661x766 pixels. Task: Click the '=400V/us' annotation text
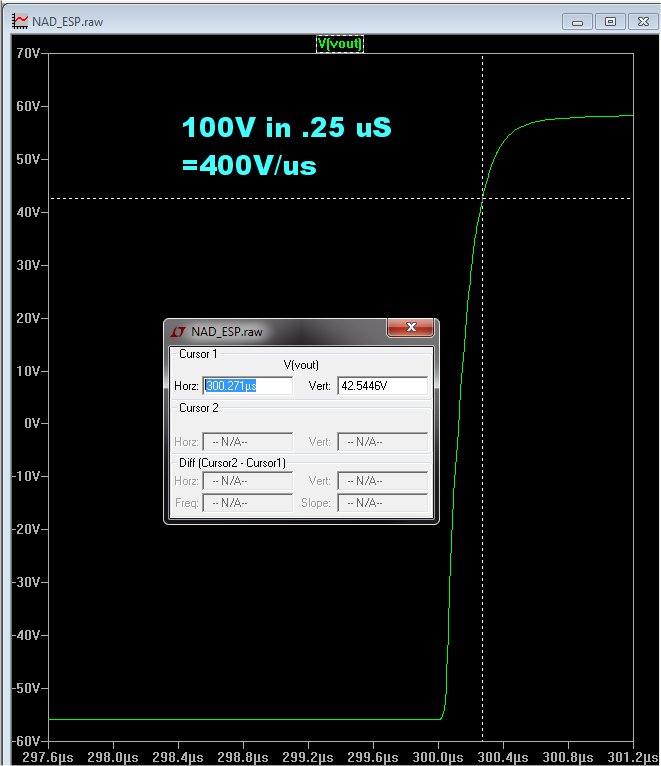pyautogui.click(x=249, y=165)
